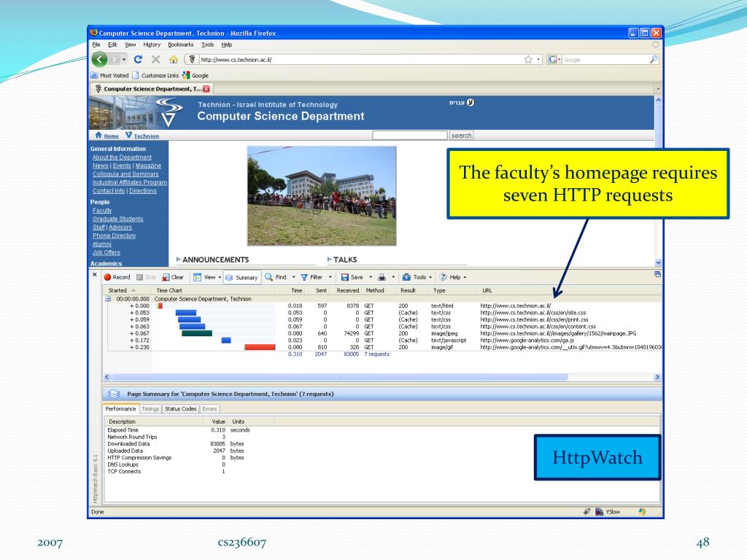The width and height of the screenshot is (747, 560).
Task: Save the HttpWatch log
Action: pyautogui.click(x=352, y=277)
